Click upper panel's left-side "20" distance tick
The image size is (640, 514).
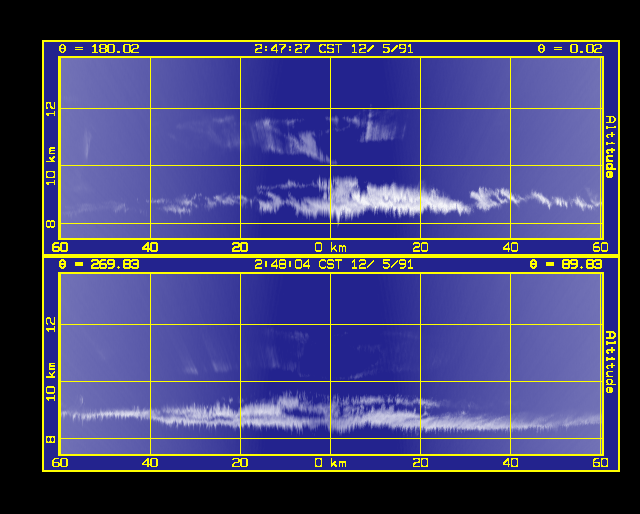point(240,247)
